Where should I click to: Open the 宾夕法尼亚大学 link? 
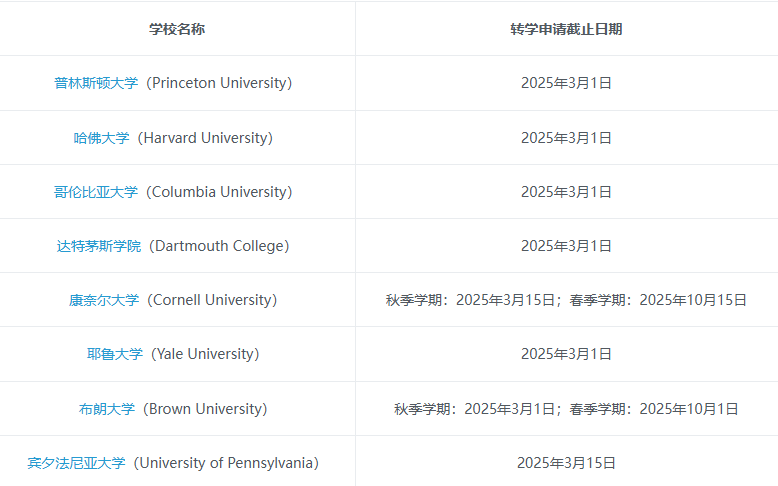pyautogui.click(x=76, y=463)
